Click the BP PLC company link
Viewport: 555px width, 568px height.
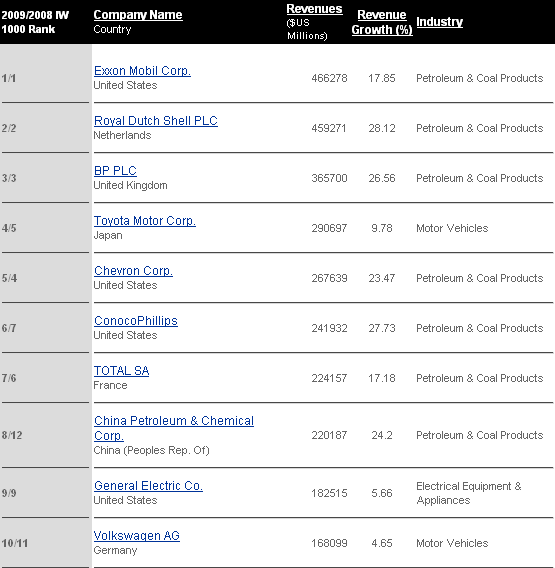pyautogui.click(x=115, y=171)
